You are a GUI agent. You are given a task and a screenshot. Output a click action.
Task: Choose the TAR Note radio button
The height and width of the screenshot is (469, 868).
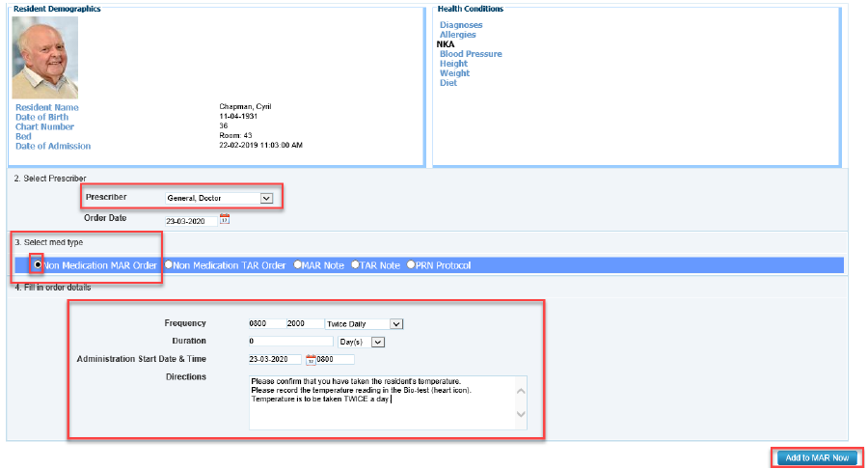click(x=355, y=264)
